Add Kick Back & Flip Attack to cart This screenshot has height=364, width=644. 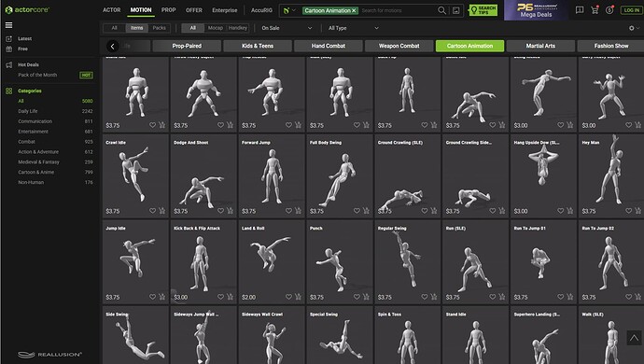point(230,297)
